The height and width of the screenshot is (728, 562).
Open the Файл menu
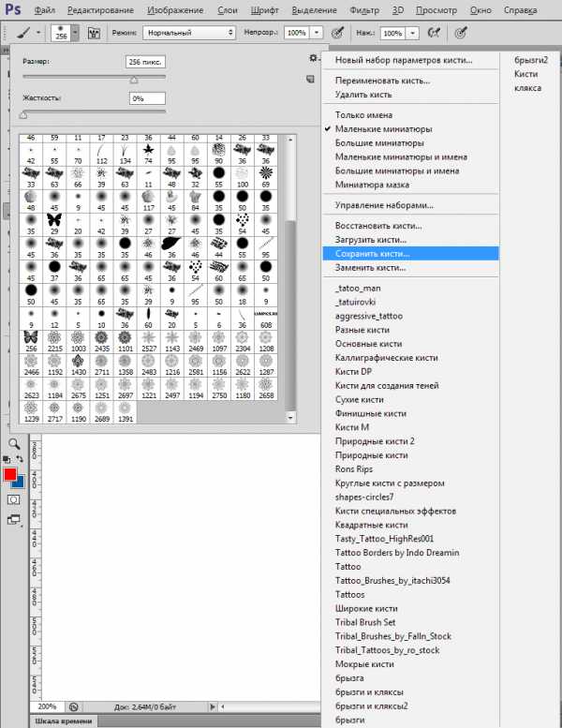coord(45,9)
